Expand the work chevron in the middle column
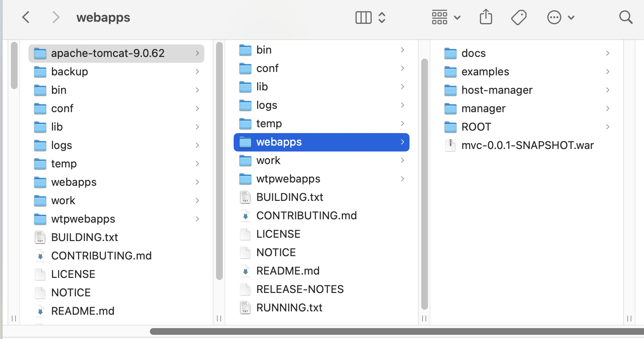 click(x=402, y=160)
